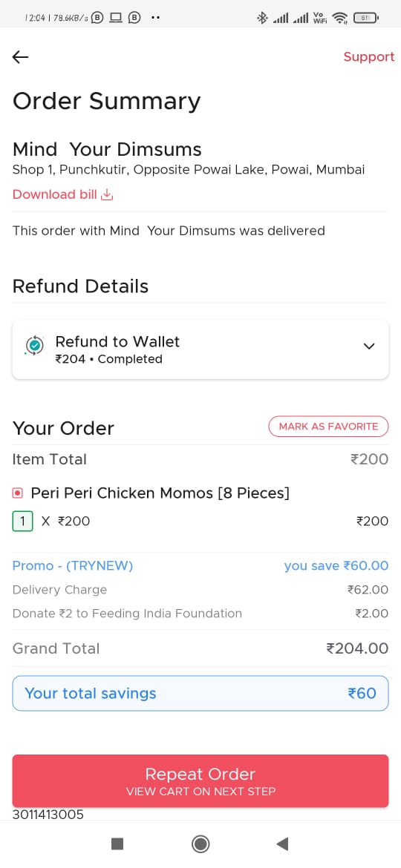Expand the Refund to Wallet chevron
The image size is (401, 868).
pos(369,346)
